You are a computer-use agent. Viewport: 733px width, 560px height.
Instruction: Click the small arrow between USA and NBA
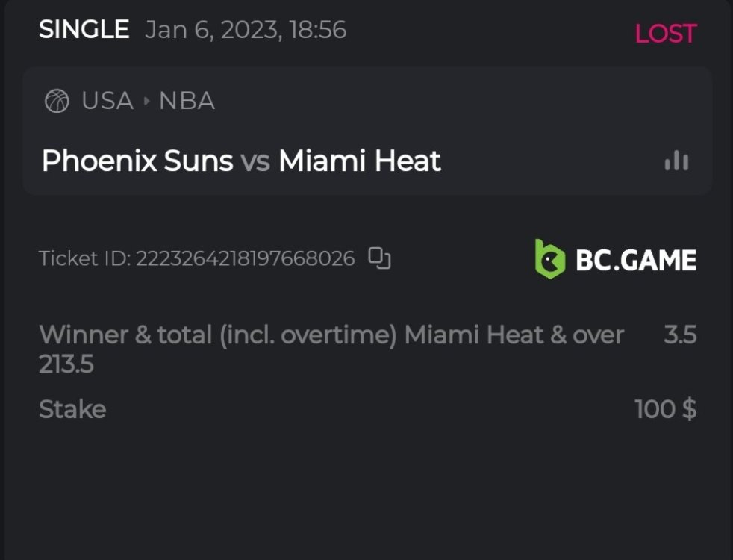(x=146, y=101)
